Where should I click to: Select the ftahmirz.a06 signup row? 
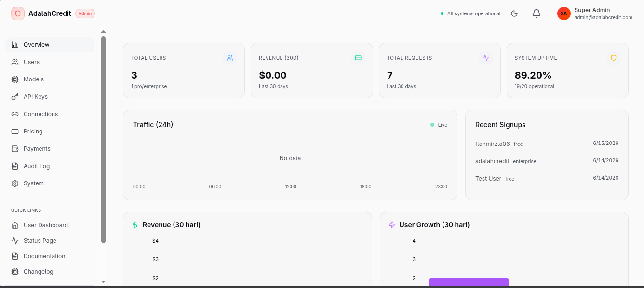547,144
